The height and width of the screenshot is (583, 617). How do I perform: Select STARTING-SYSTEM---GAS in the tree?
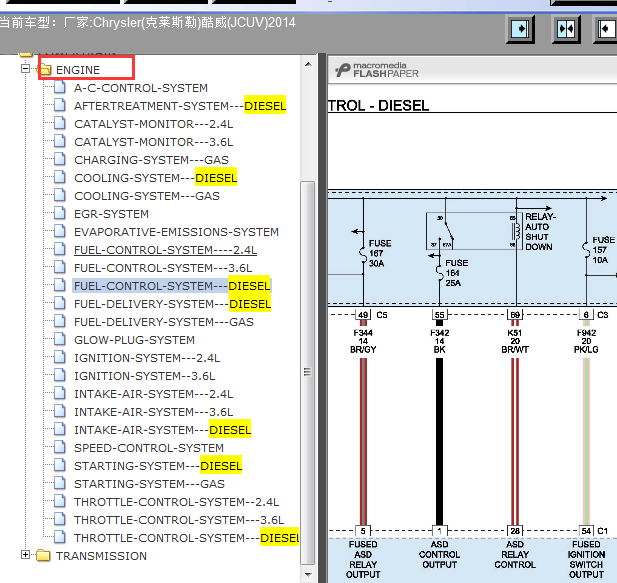[149, 484]
